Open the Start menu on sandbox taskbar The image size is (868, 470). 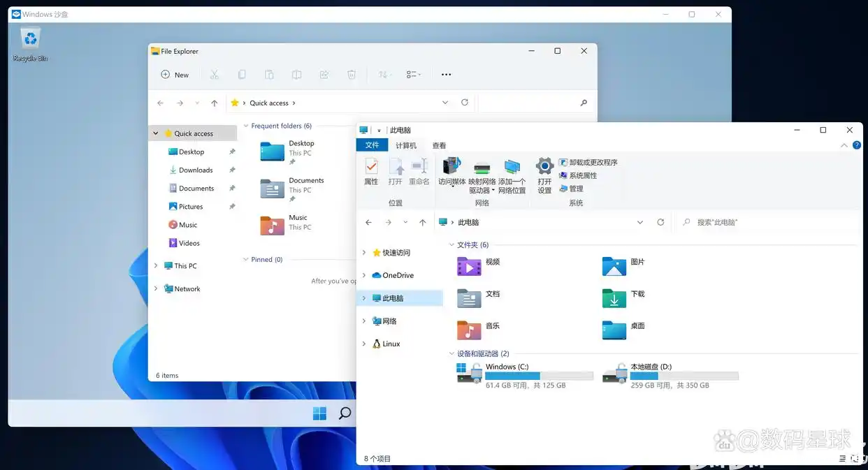point(319,413)
